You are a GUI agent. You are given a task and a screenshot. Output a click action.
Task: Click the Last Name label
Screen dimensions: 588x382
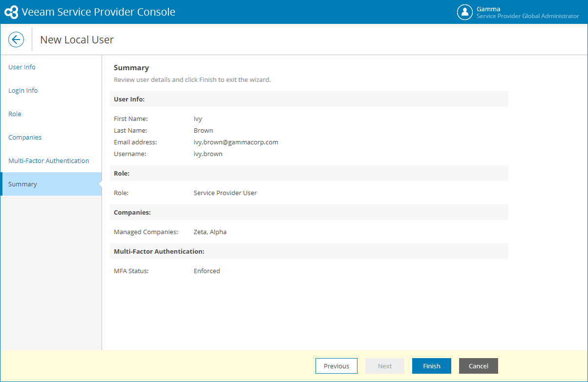(130, 130)
